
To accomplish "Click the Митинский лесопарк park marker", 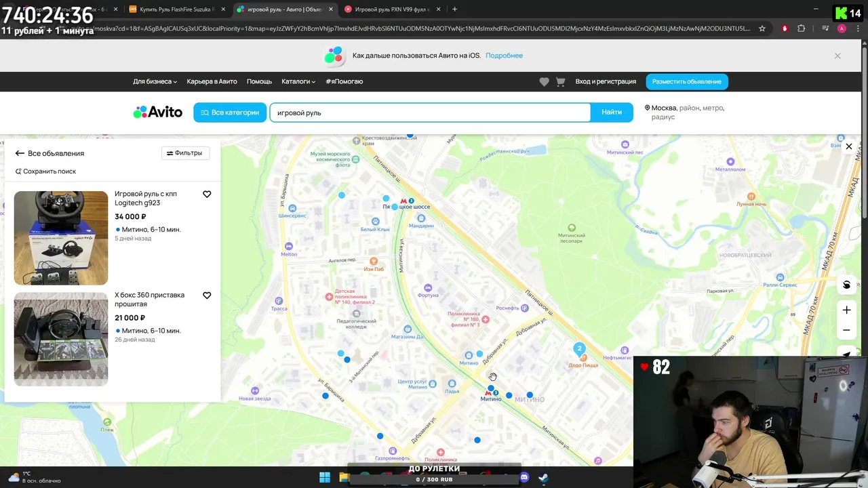I will (x=572, y=228).
